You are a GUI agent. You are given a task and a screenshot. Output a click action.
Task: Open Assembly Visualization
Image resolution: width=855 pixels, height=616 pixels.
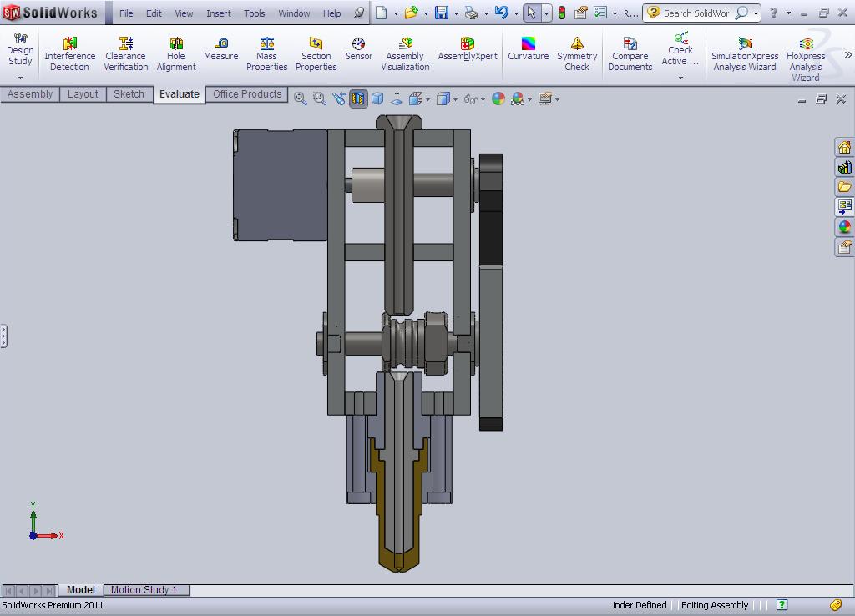pos(405,50)
